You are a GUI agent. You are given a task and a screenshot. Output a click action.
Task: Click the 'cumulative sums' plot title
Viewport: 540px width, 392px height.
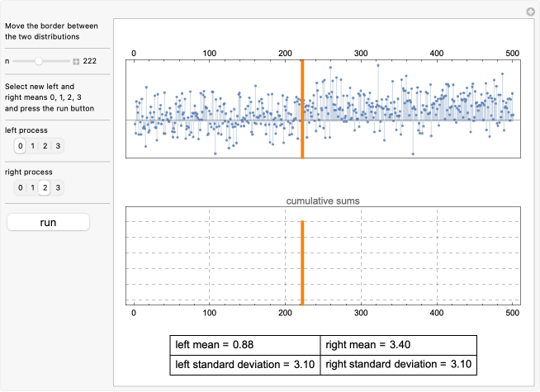click(323, 201)
